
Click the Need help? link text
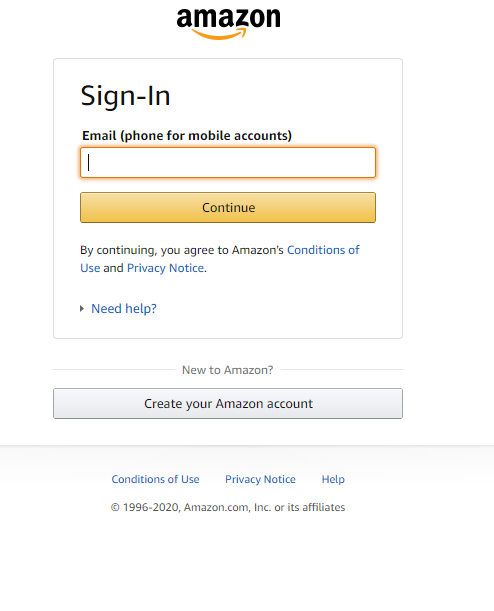pyautogui.click(x=124, y=309)
